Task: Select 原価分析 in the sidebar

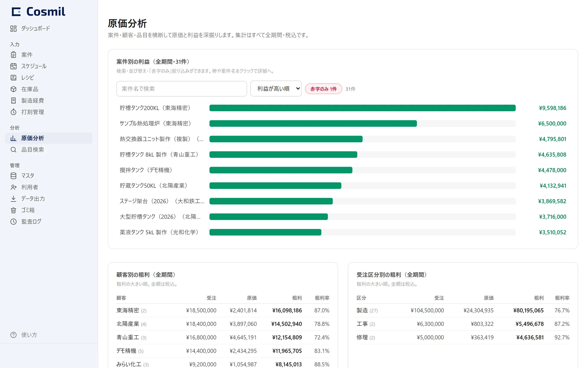Action: click(x=49, y=138)
